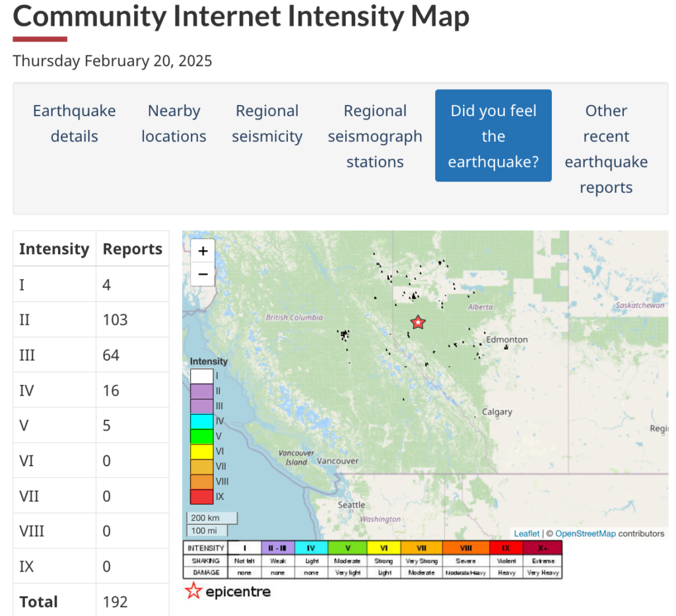Screen dimensions: 676x616
Task: Zoom out on the map
Action: pyautogui.click(x=203, y=274)
